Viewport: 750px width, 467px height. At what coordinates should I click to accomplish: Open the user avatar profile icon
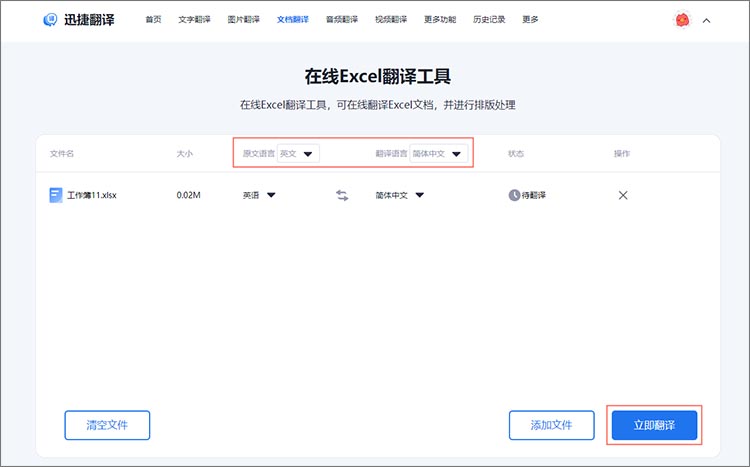point(683,20)
